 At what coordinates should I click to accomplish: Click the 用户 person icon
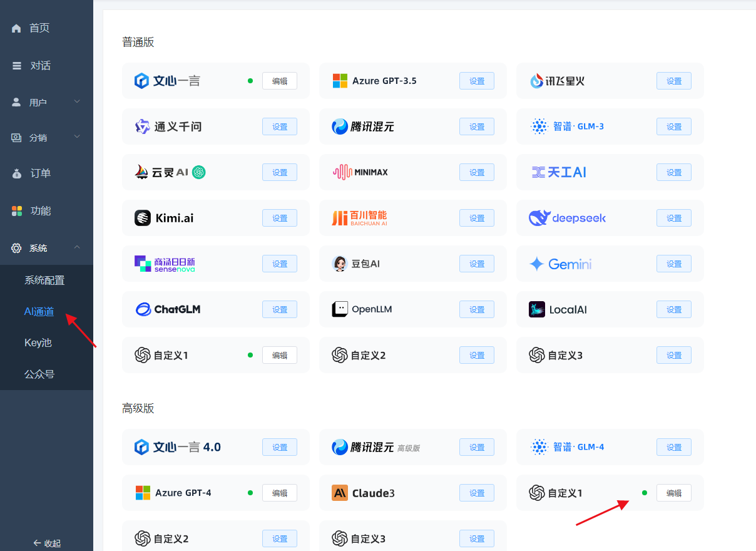click(x=16, y=102)
